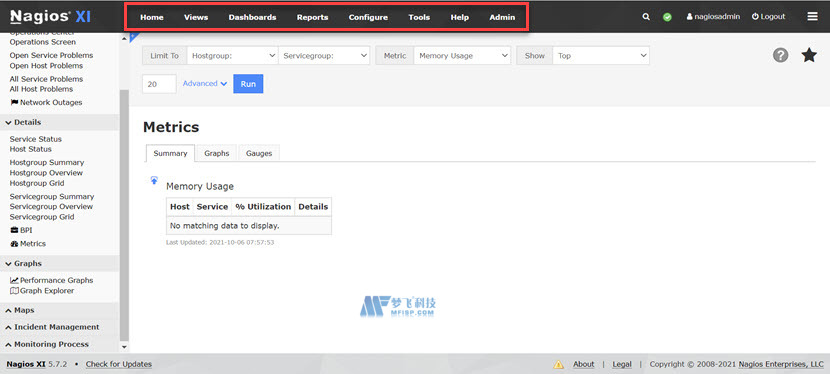Open Graph Explorer in sidebar
Screen dimensions: 830x374
pyautogui.click(x=42, y=291)
